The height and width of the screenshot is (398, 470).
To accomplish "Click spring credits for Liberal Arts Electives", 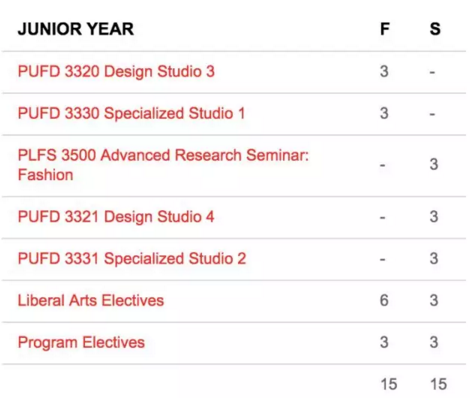I will pos(434,300).
